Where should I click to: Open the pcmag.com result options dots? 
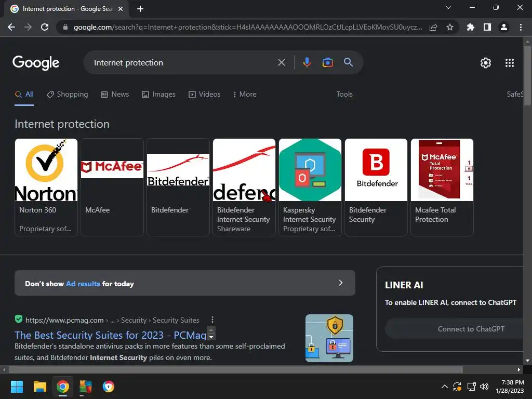(212, 320)
